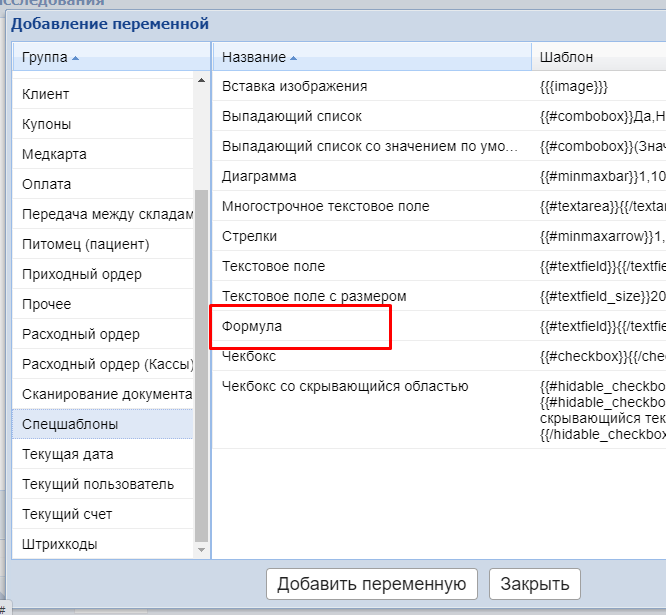Open the 'Медкарта' group
The width and height of the screenshot is (666, 615).
pyautogui.click(x=54, y=154)
